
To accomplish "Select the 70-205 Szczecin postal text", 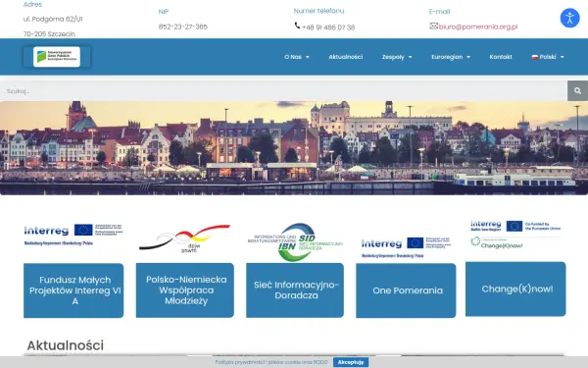I will click(49, 33).
